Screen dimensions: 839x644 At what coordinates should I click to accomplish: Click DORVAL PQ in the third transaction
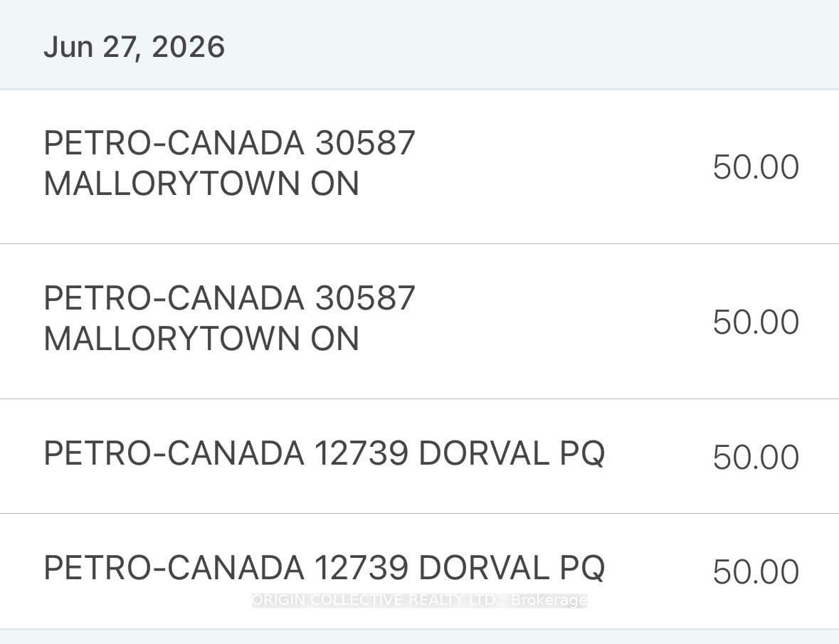tap(512, 453)
